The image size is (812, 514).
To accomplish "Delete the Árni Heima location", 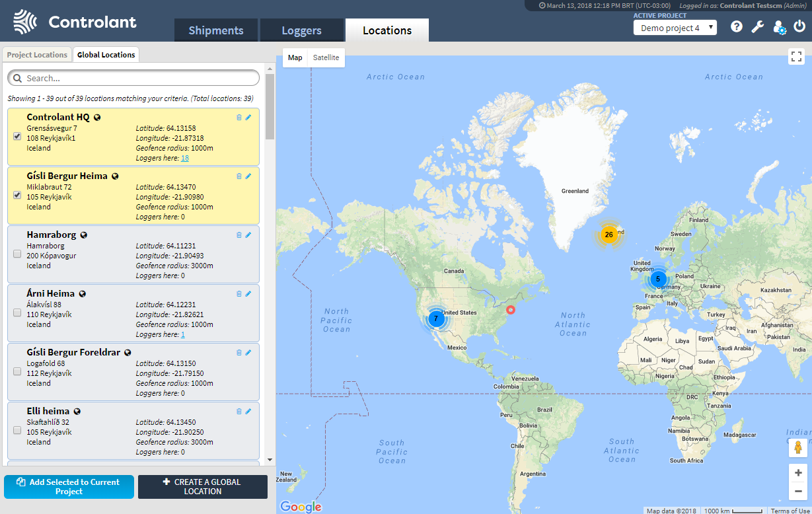I will tap(239, 293).
